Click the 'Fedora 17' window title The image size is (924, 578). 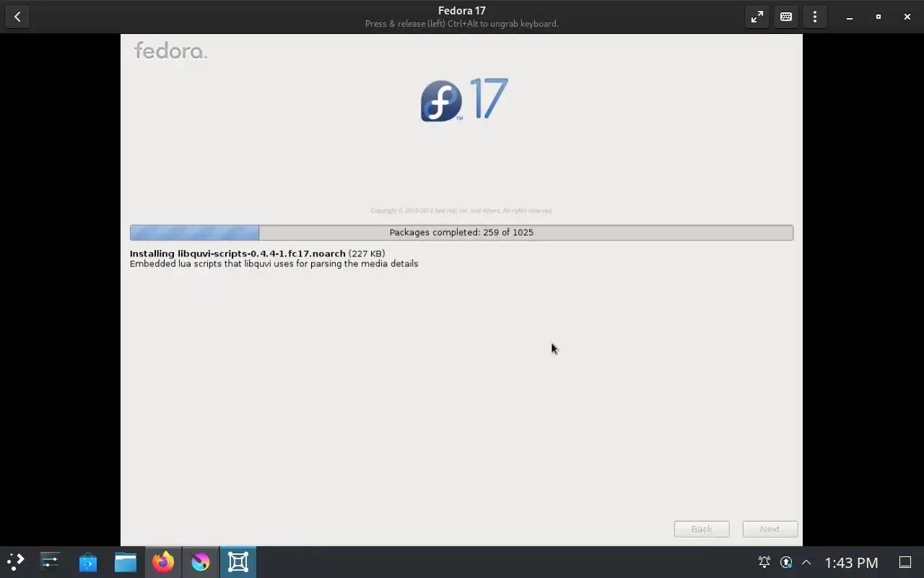coord(461,11)
